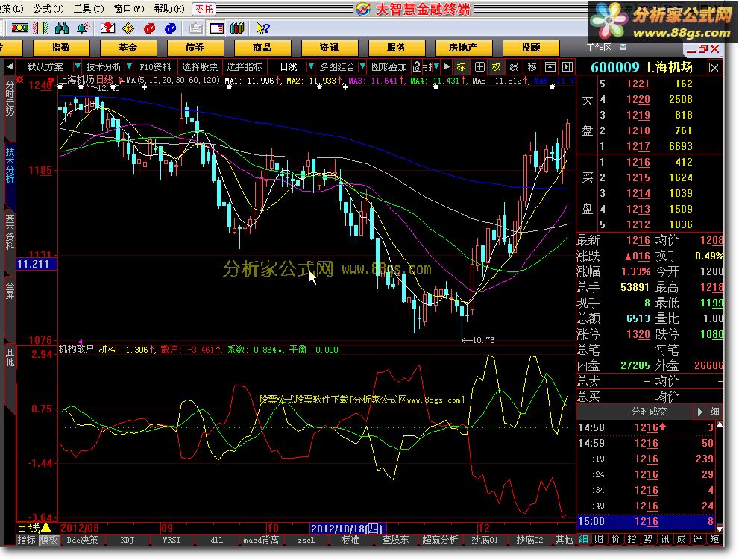
Task: Click the down arrow of trade list scrollbar
Action: 720,529
